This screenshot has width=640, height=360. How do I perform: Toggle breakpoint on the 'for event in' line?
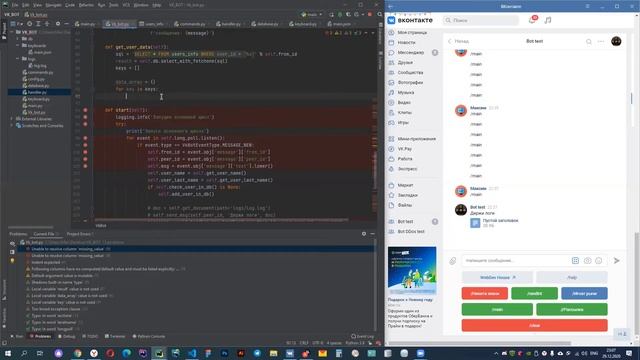85,138
